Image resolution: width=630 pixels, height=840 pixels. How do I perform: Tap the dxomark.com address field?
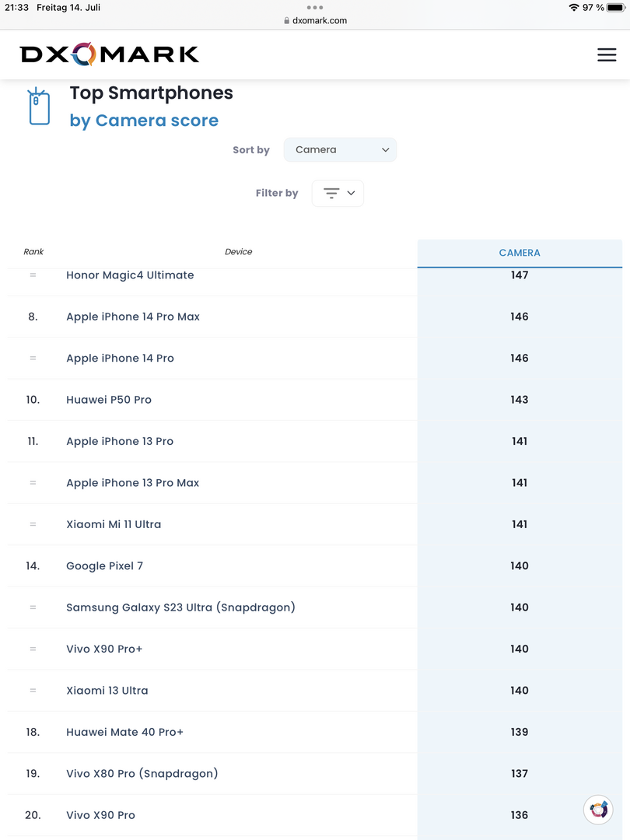[x=315, y=20]
